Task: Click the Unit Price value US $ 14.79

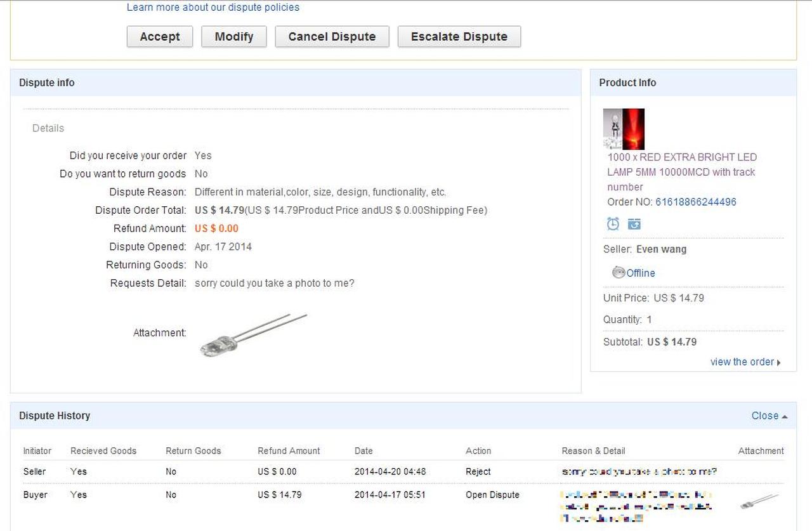Action: point(679,298)
